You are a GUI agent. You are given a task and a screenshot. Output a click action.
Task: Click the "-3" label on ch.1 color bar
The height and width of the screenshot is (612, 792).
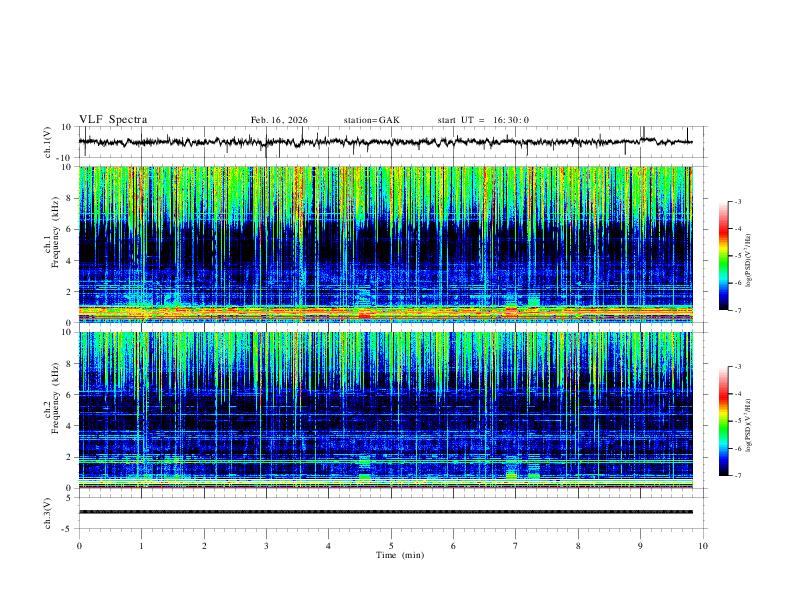tap(737, 201)
